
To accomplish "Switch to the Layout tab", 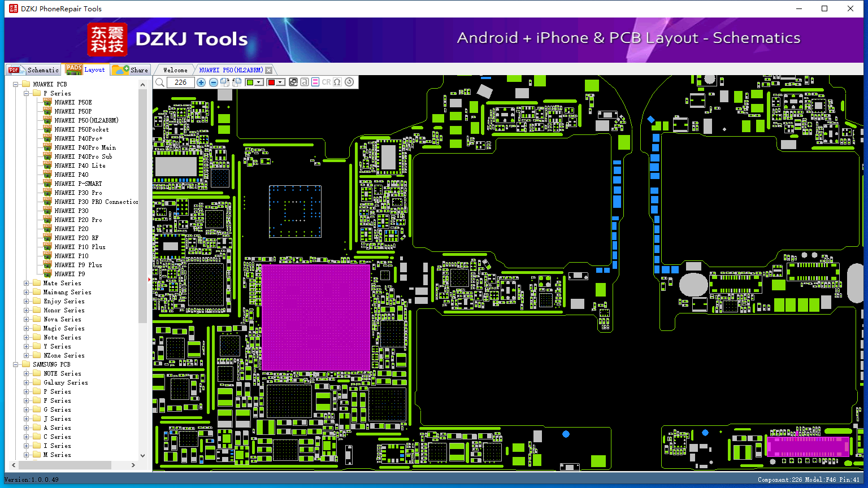I will (x=86, y=69).
